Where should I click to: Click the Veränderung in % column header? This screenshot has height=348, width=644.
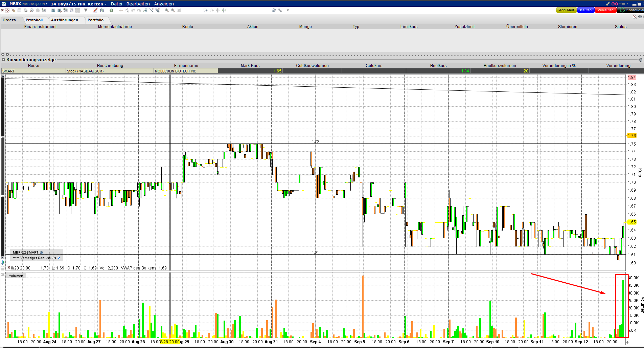tap(559, 65)
